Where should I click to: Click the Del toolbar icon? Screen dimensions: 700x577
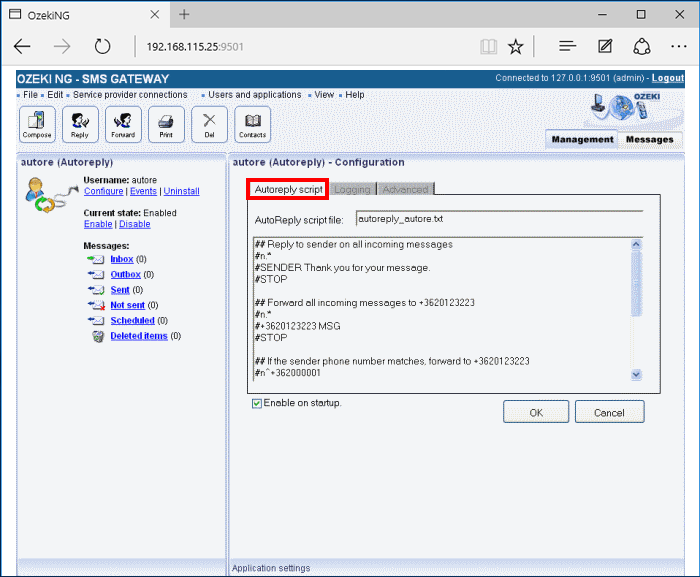(x=209, y=125)
